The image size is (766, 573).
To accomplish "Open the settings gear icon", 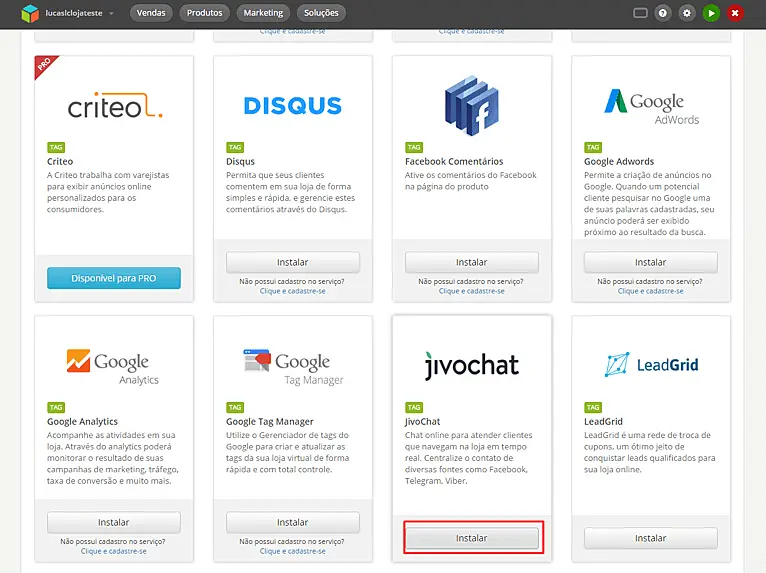I will [x=687, y=13].
